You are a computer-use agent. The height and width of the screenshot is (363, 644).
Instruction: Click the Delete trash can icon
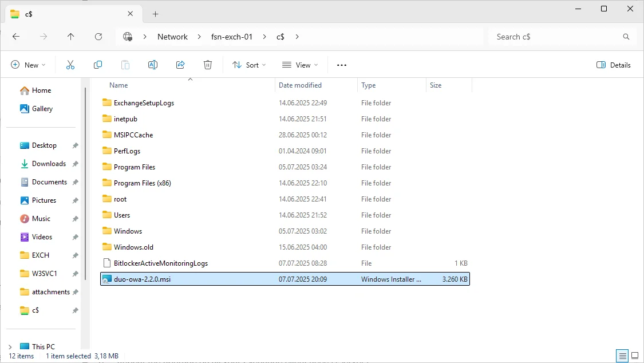[208, 65]
